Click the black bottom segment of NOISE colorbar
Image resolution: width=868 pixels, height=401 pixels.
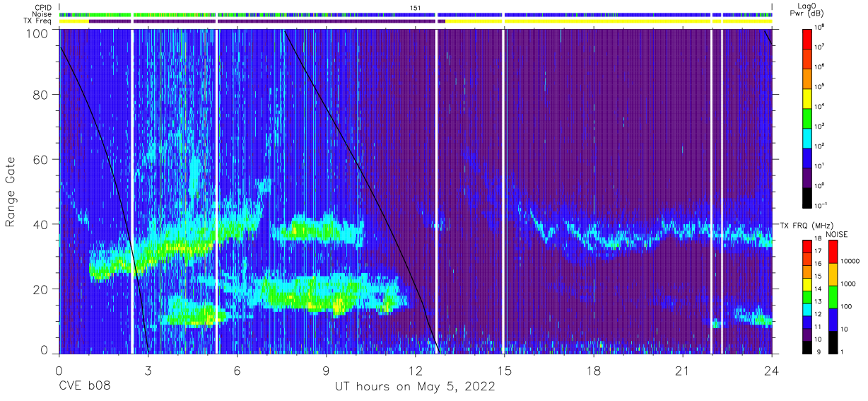(x=833, y=342)
